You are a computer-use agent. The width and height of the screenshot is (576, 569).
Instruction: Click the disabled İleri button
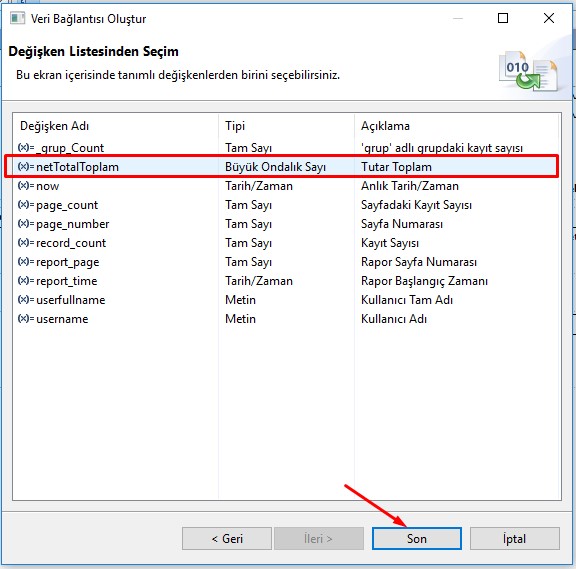point(318,539)
